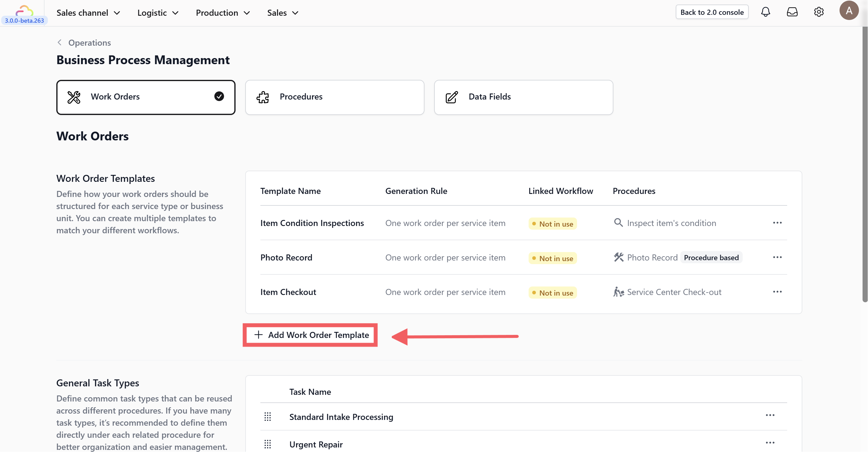Open the settings gear icon
This screenshot has height=452, width=868.
[819, 12]
